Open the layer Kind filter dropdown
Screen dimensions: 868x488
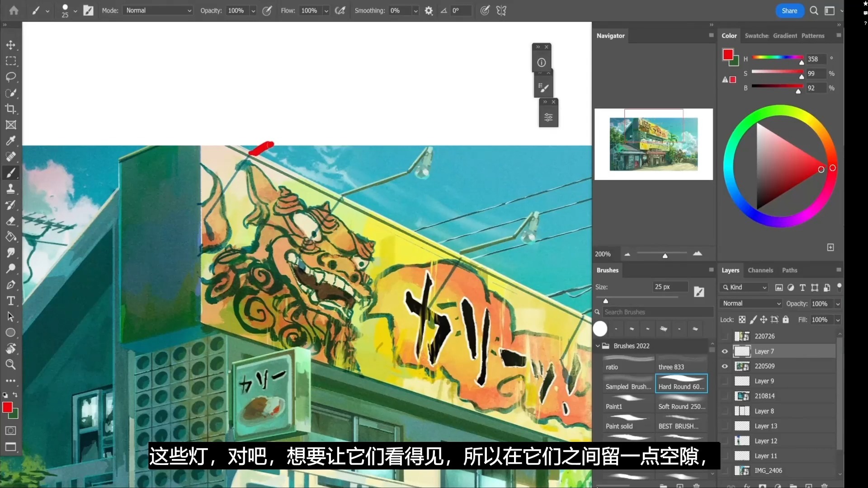[745, 287]
